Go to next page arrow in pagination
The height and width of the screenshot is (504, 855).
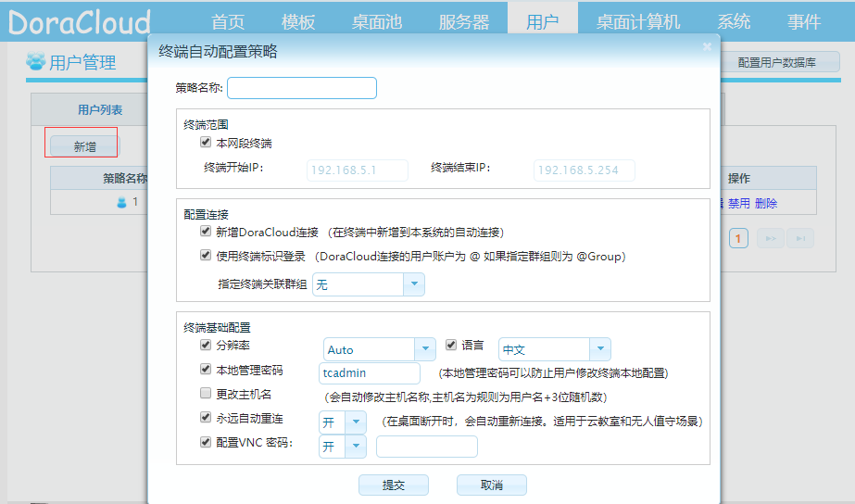coord(771,238)
